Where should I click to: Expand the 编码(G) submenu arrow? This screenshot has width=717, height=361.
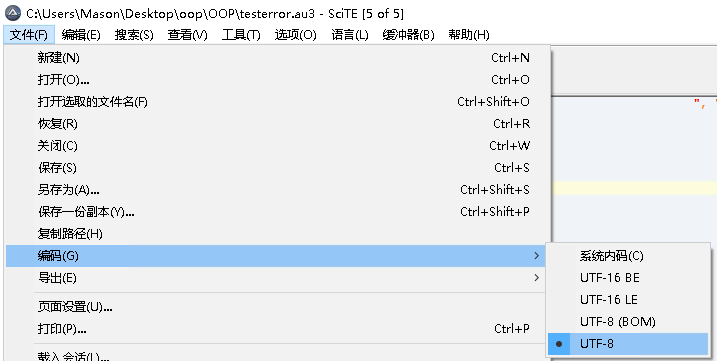tap(537, 256)
